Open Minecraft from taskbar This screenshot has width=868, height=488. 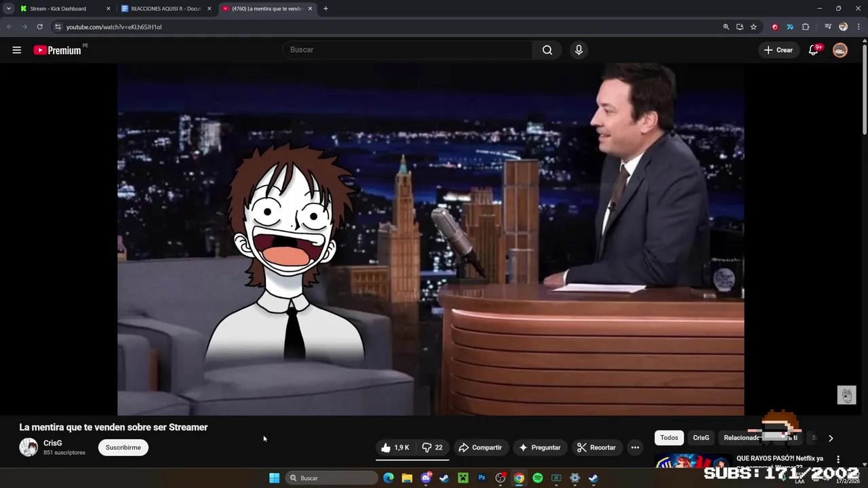(462, 478)
